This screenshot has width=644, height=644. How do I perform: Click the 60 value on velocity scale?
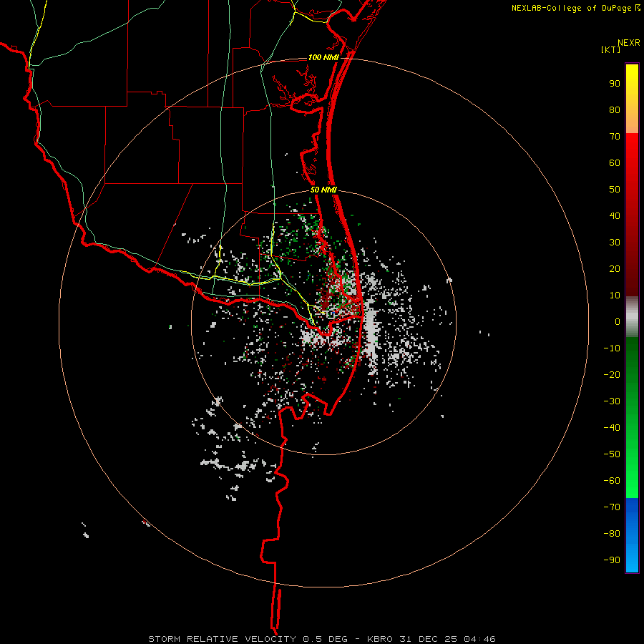tap(615, 163)
